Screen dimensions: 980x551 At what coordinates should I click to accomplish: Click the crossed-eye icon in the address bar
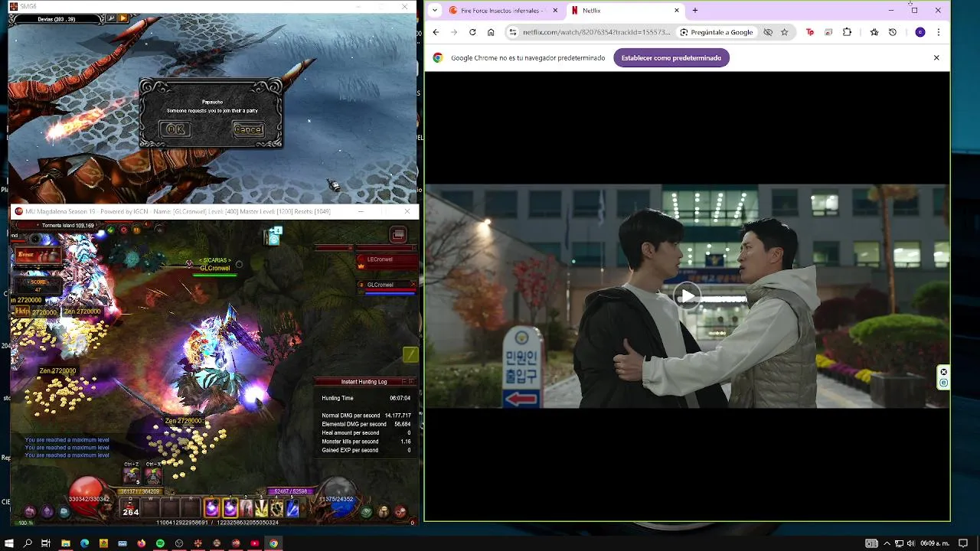point(768,32)
